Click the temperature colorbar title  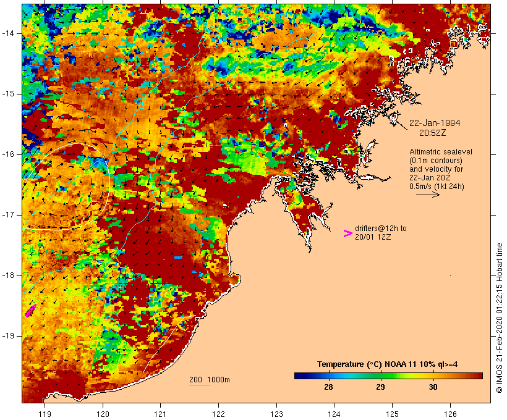click(388, 364)
